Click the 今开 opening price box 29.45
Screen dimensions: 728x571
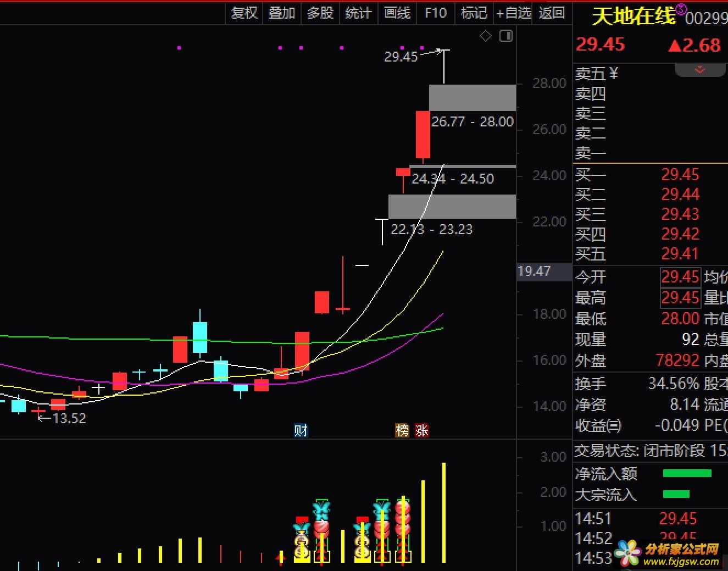(680, 277)
